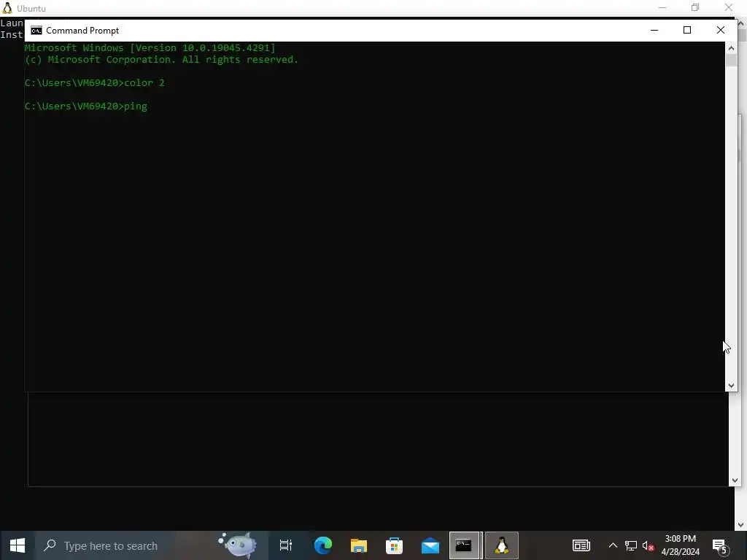Maximize the Command Prompt window
Viewport: 747px width, 560px height.
click(687, 30)
